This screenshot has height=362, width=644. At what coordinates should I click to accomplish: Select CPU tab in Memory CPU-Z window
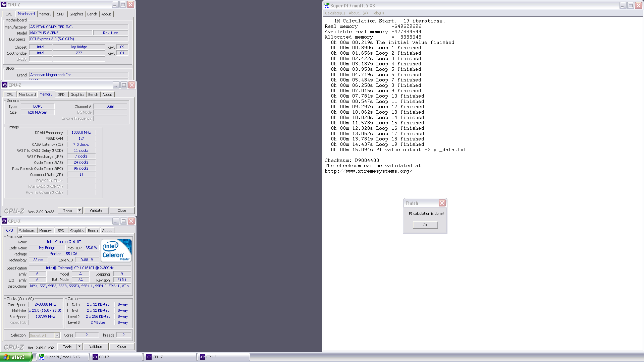10,95
